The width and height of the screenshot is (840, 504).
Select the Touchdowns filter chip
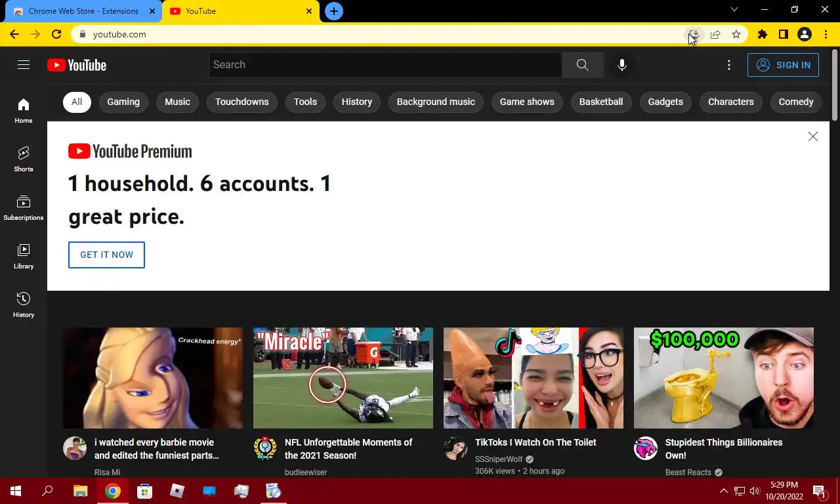(242, 102)
